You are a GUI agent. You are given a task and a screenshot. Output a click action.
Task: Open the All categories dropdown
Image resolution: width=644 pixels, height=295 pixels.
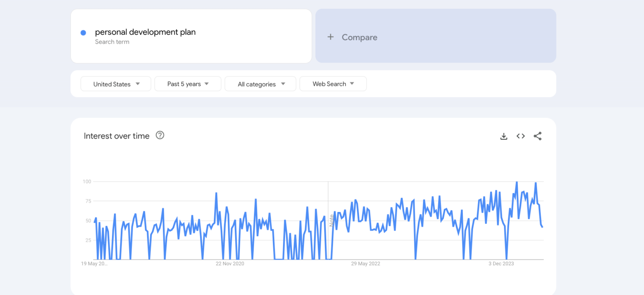(260, 84)
